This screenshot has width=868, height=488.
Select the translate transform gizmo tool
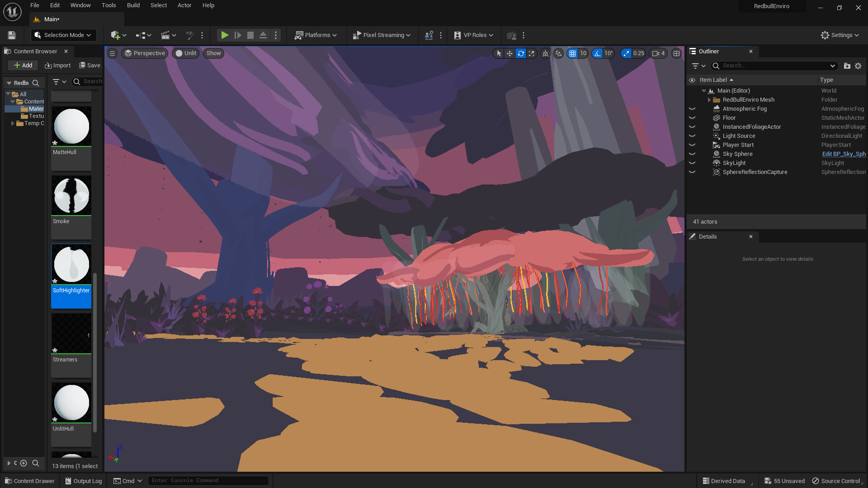[x=509, y=53]
